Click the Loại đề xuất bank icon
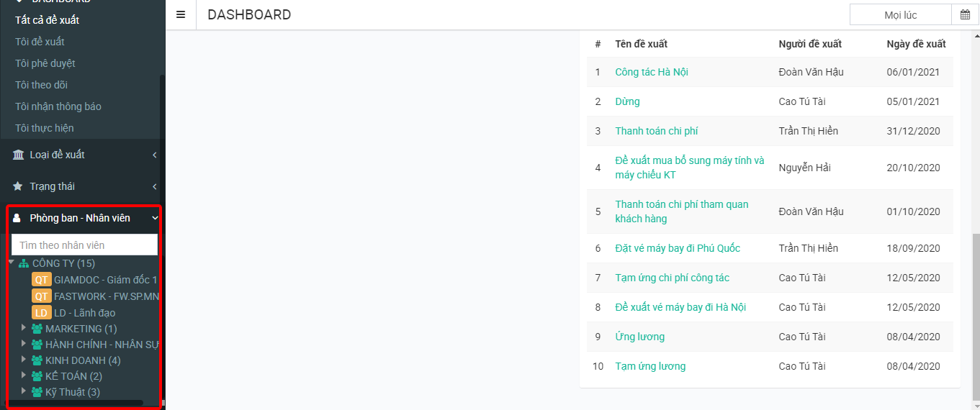Viewport: 980px width, 410px height. [18, 155]
